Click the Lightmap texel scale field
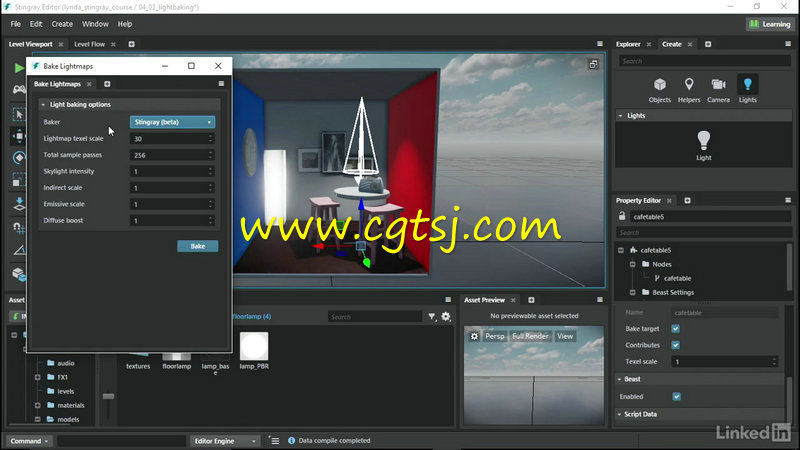Screen dimensions: 800x450 [x=172, y=138]
